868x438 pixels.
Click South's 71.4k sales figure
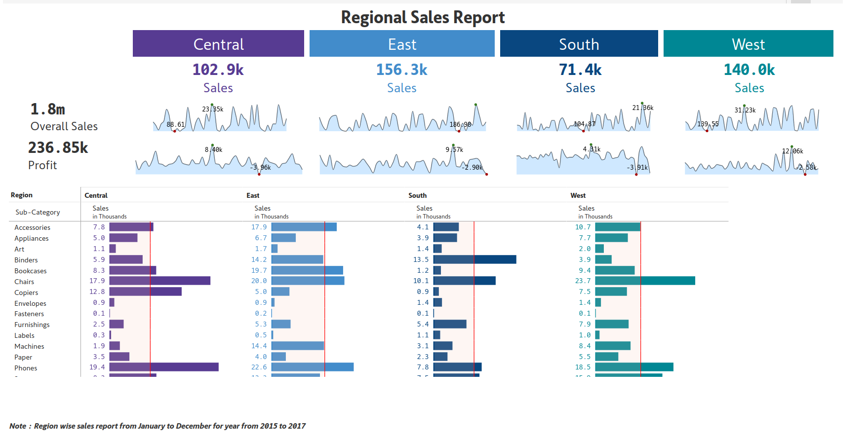pos(580,70)
